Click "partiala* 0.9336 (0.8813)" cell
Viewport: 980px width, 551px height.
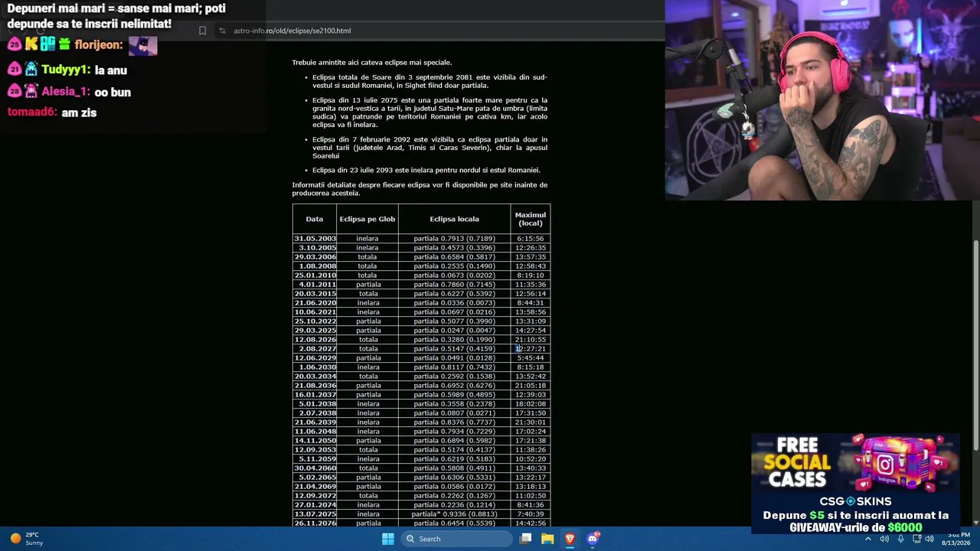(454, 514)
